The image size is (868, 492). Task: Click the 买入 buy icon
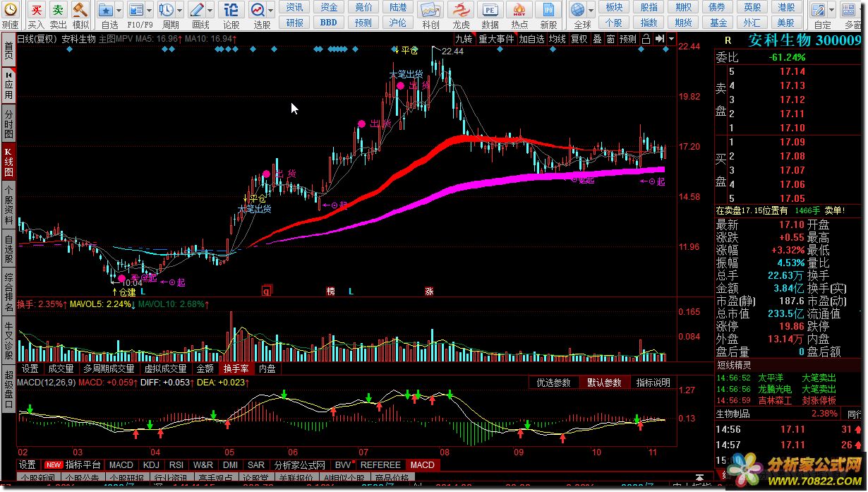[x=37, y=9]
